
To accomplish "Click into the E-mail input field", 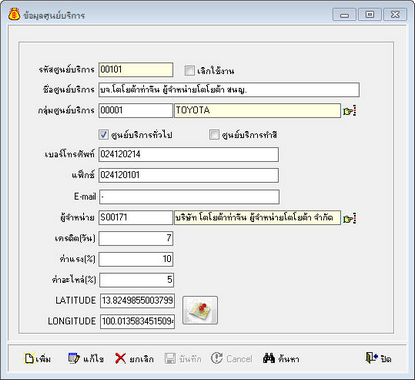I will click(189, 197).
